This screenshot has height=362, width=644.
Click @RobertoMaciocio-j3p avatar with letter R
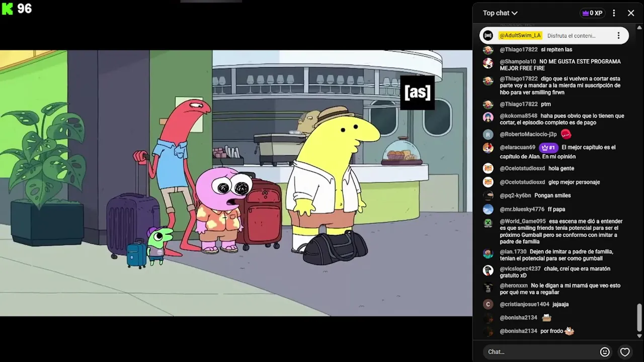tap(488, 135)
